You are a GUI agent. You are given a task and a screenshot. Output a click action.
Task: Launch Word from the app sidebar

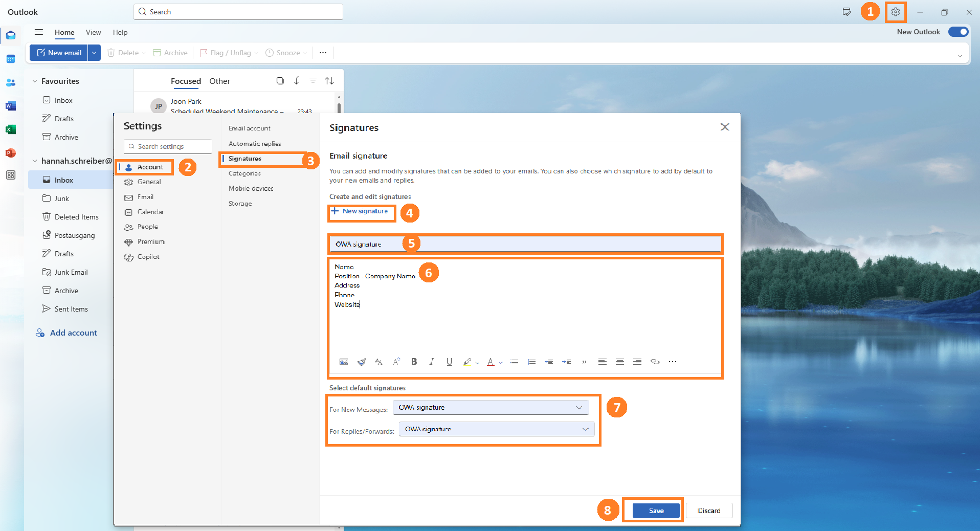(x=11, y=106)
